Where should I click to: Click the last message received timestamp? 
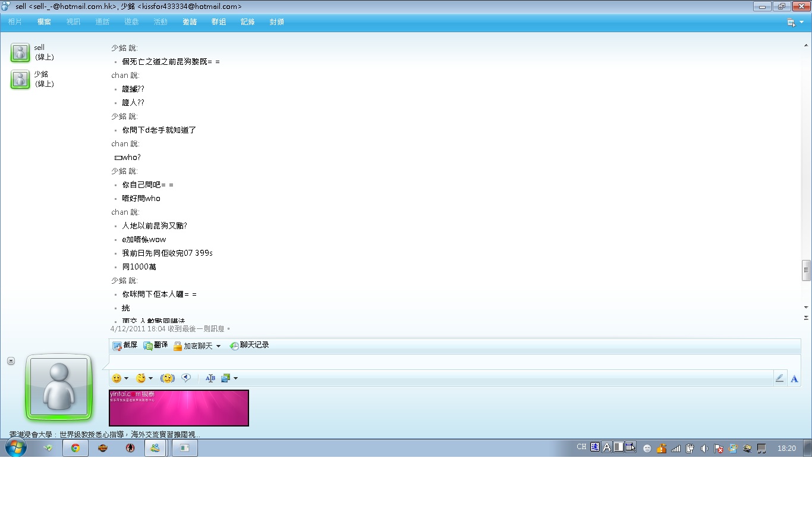point(171,329)
